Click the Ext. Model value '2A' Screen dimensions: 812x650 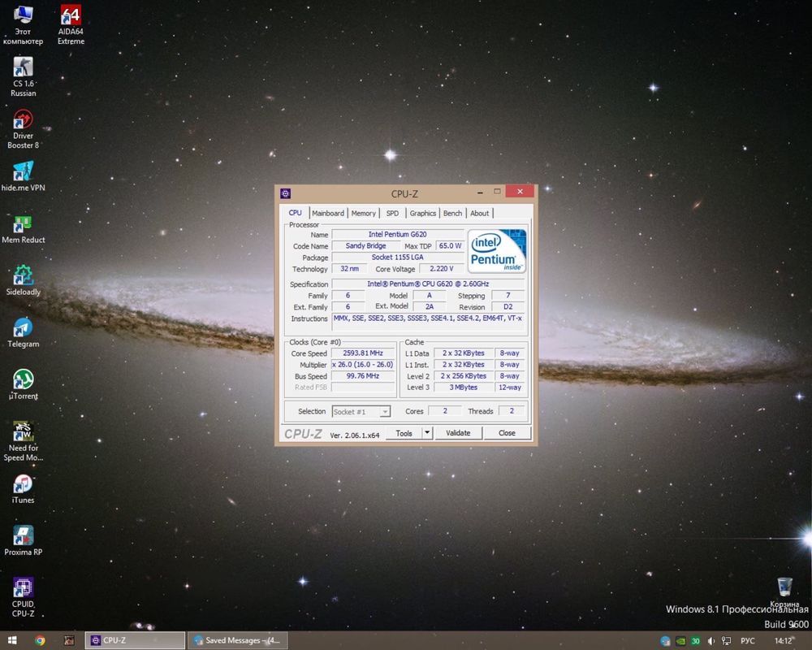[x=430, y=307]
